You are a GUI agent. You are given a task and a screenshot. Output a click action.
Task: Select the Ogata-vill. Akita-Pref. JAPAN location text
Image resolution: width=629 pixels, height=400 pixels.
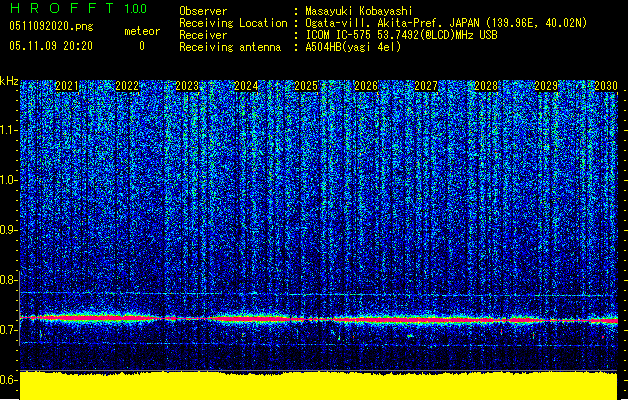pyautogui.click(x=446, y=23)
